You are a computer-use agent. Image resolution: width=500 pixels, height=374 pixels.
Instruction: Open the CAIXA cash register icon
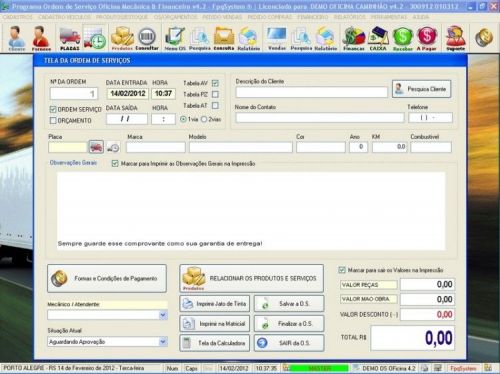tap(378, 39)
